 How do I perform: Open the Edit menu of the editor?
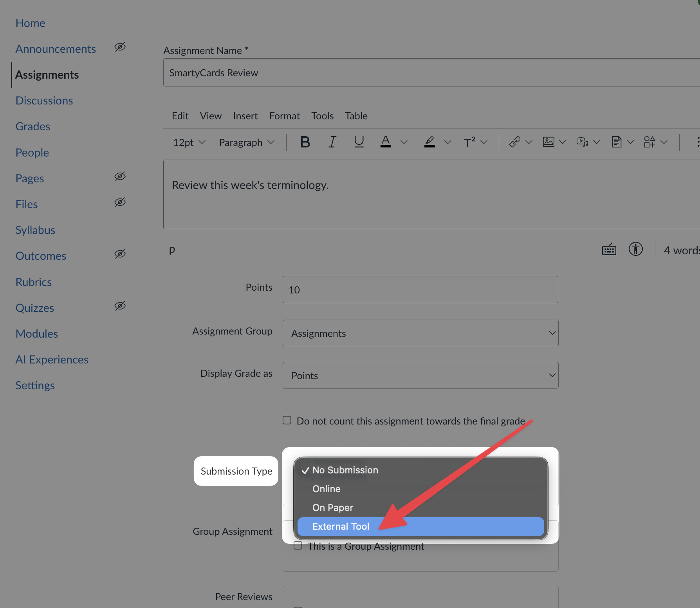coord(180,116)
